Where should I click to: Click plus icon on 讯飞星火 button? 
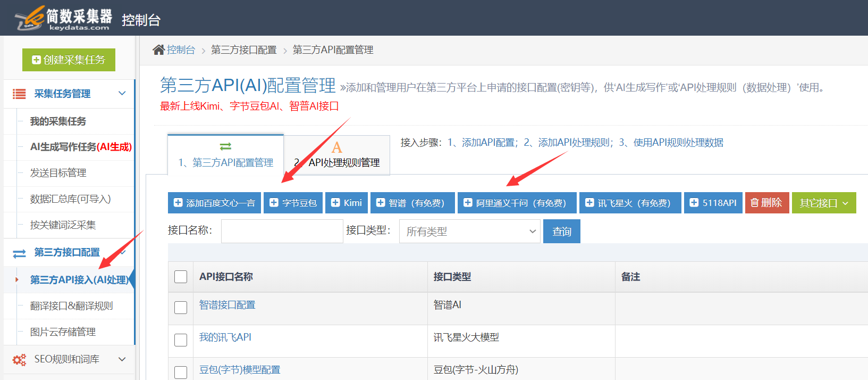[589, 203]
